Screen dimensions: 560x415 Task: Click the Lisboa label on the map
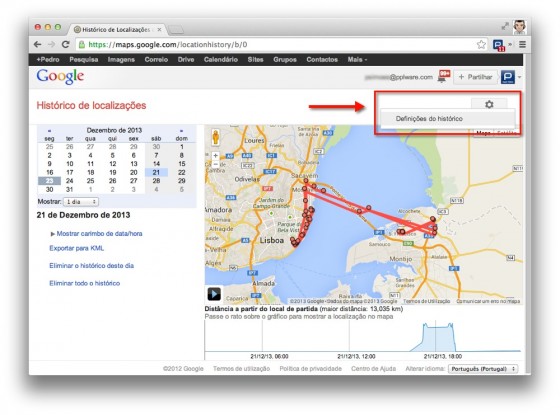[271, 241]
